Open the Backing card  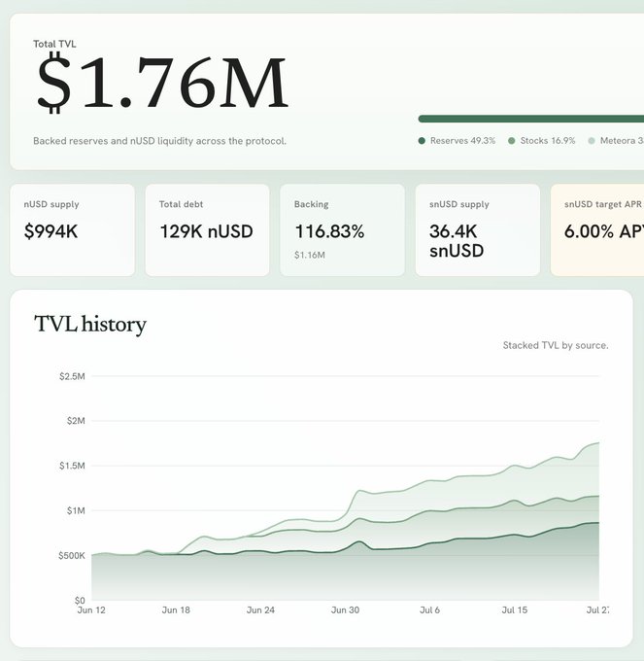[x=343, y=230]
